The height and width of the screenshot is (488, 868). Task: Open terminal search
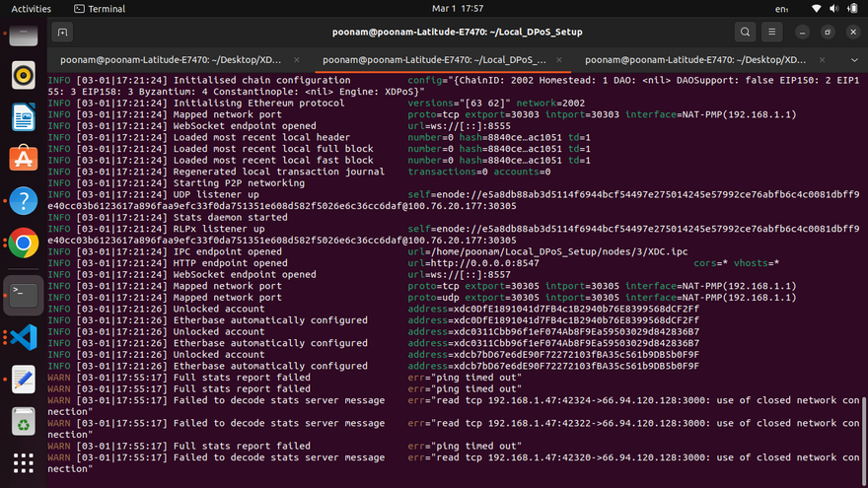point(745,33)
